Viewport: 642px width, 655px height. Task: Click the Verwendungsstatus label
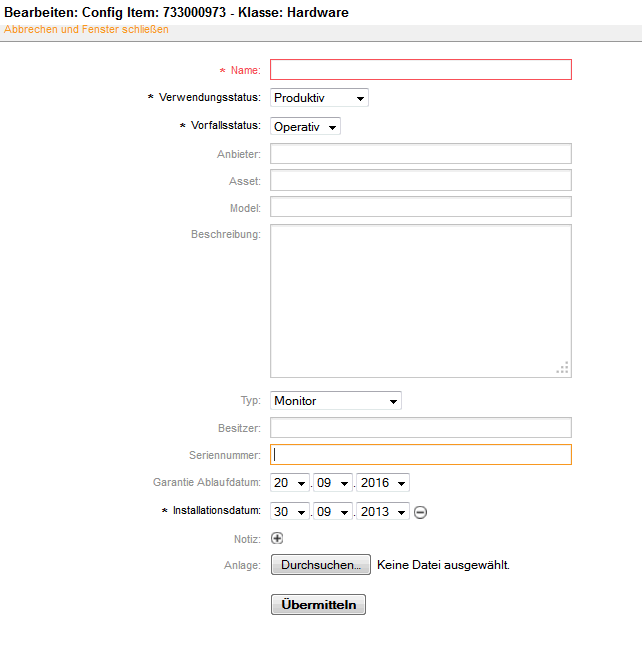tap(210, 97)
